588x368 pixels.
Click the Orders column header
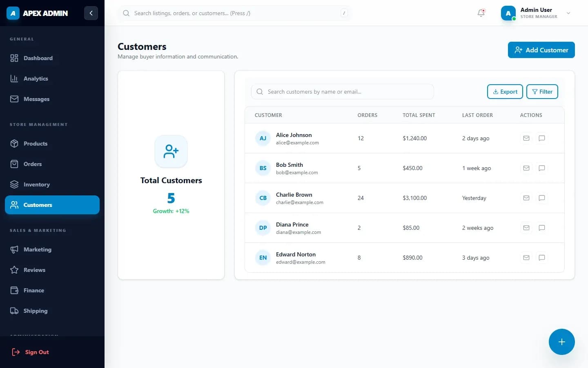pos(367,115)
